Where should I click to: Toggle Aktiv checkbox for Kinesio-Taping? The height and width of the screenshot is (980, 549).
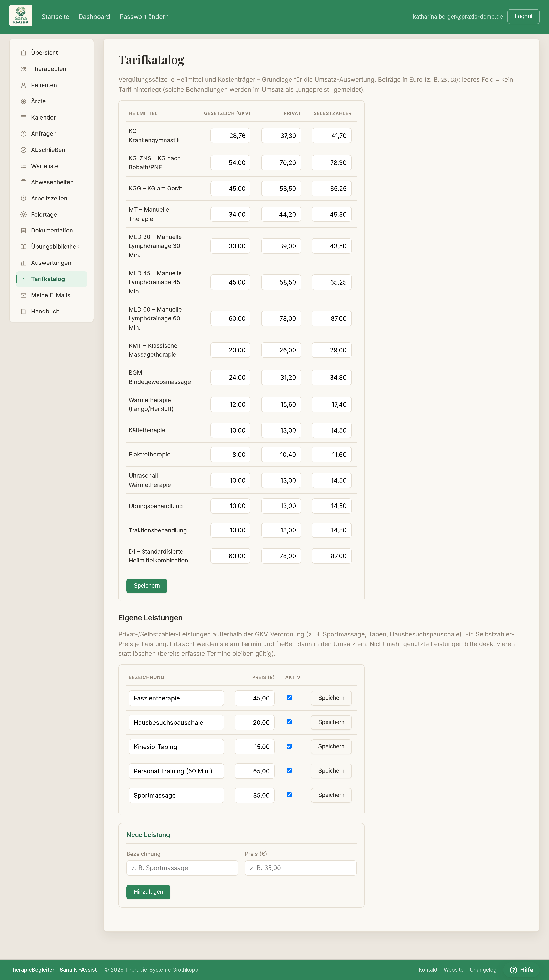(x=289, y=746)
